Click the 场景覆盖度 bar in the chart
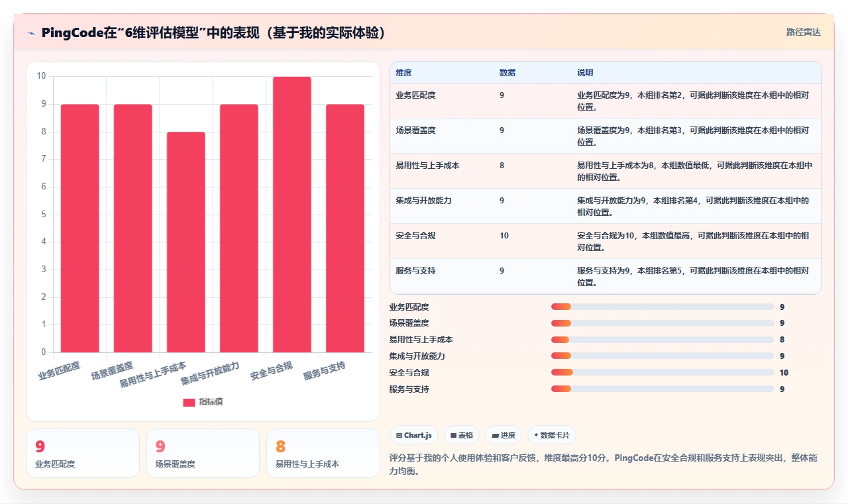The height and width of the screenshot is (504, 848). click(x=133, y=228)
